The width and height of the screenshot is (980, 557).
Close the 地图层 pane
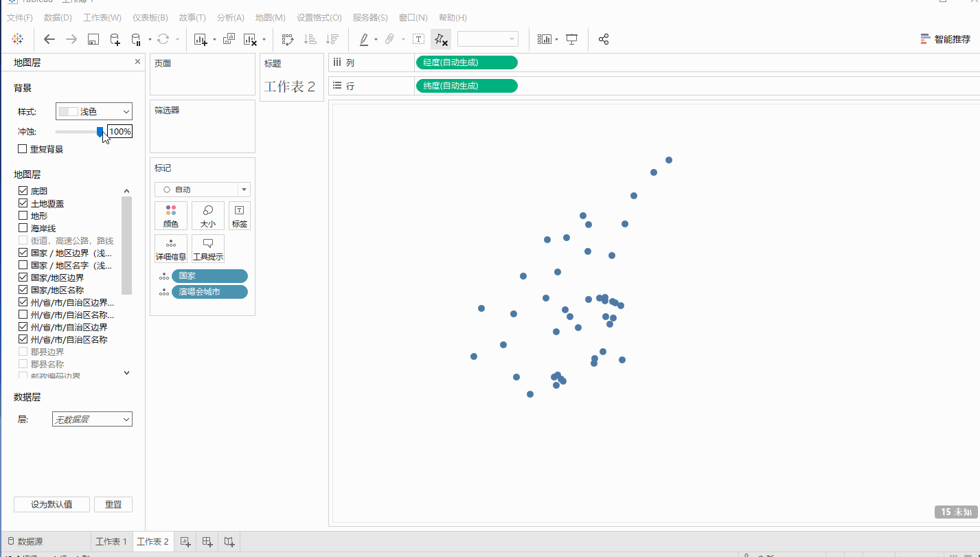(137, 62)
